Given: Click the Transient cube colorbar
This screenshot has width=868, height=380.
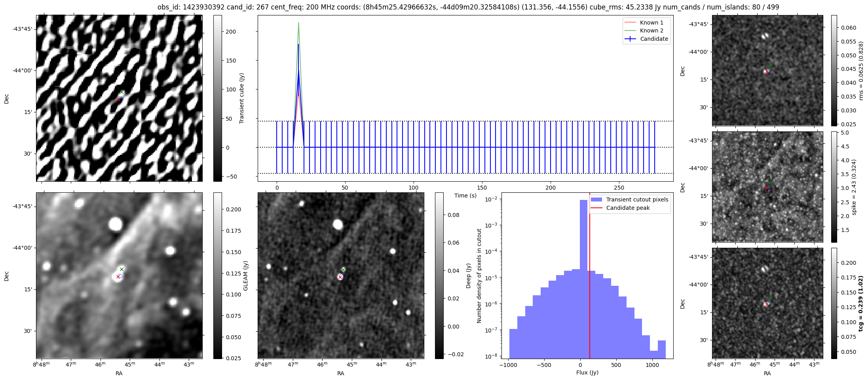Looking at the screenshot, I should 217,98.
